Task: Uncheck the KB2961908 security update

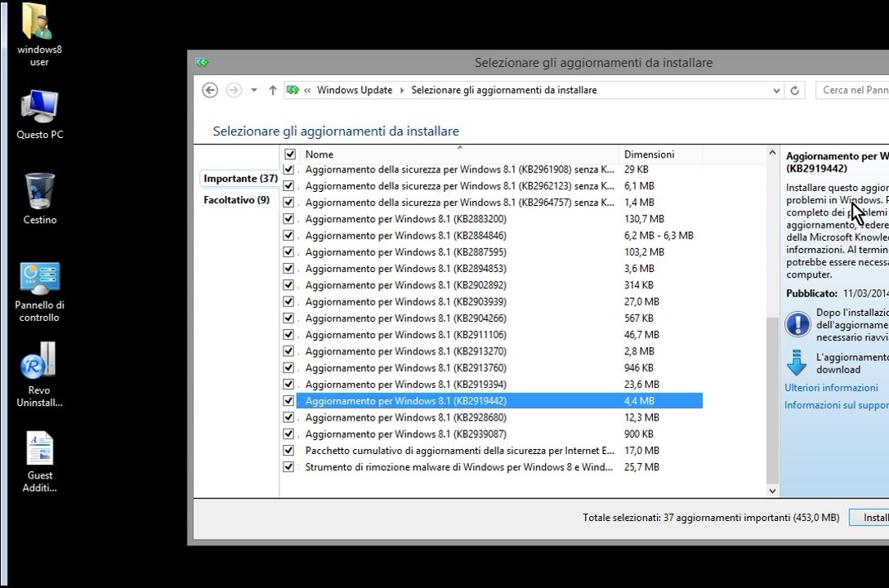Action: 288,169
